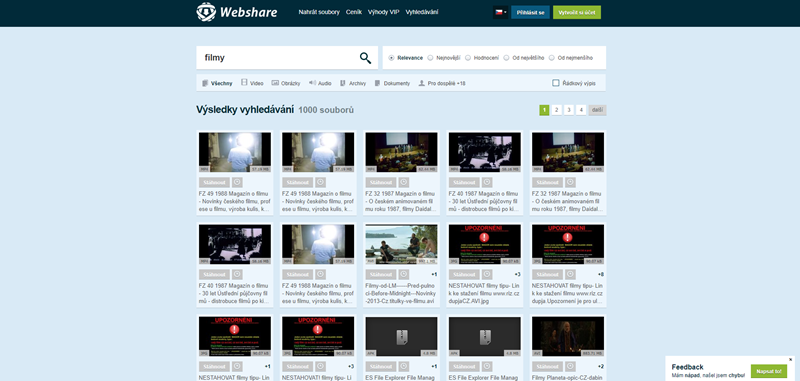The image size is (800, 381).
Task: Go to results page 3
Action: (x=569, y=110)
